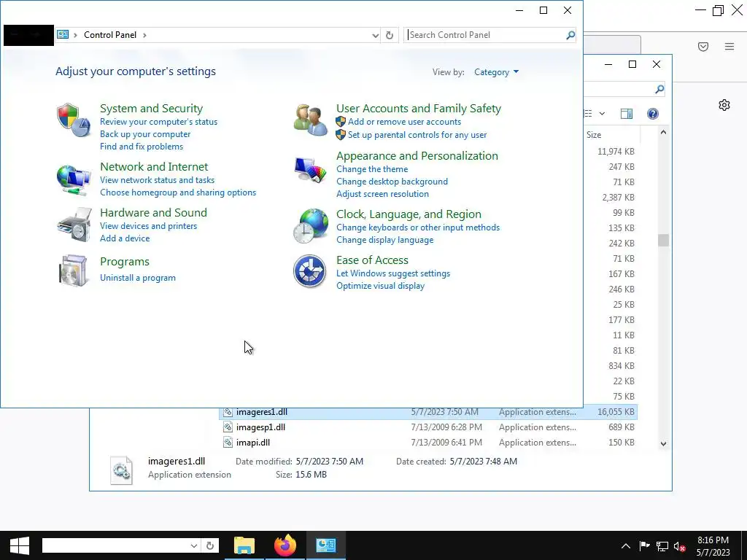Click Change desktop background link

[392, 182]
